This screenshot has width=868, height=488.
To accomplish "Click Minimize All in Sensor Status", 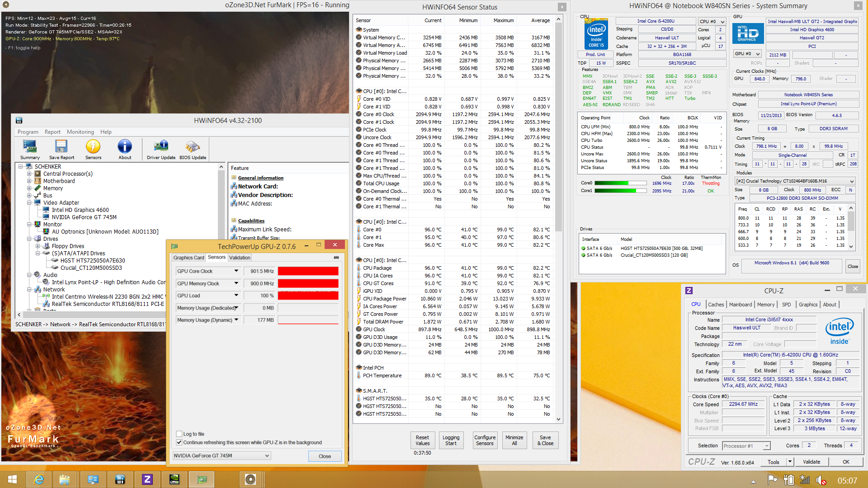I will pyautogui.click(x=514, y=441).
